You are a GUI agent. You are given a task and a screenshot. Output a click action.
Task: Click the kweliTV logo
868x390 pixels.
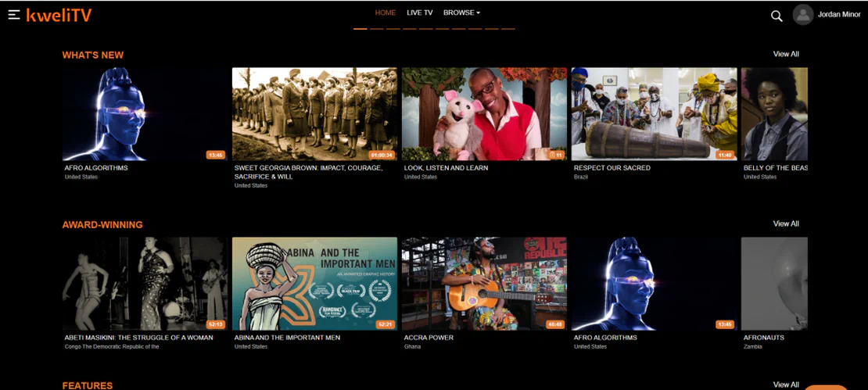click(x=59, y=15)
